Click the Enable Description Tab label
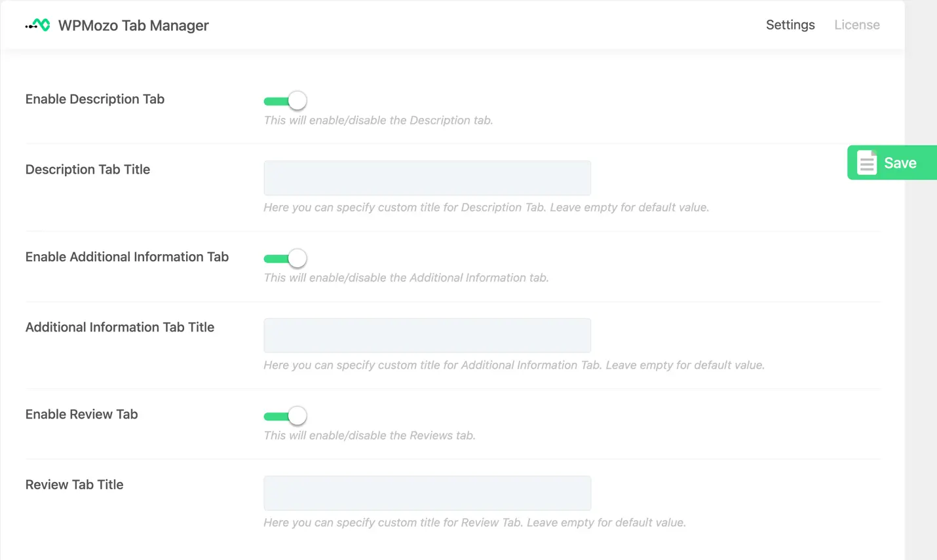937x560 pixels. 95,99
